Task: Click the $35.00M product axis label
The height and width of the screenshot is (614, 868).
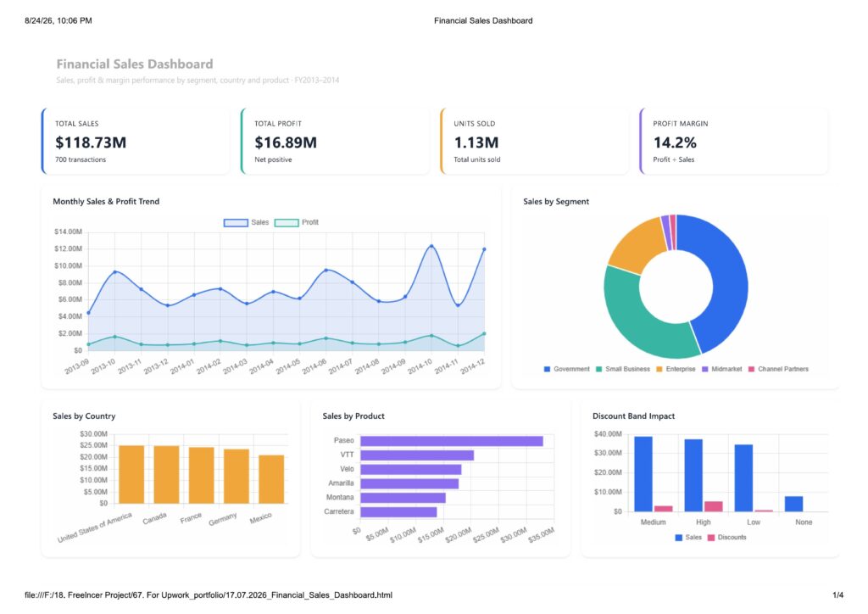Action: [541, 535]
